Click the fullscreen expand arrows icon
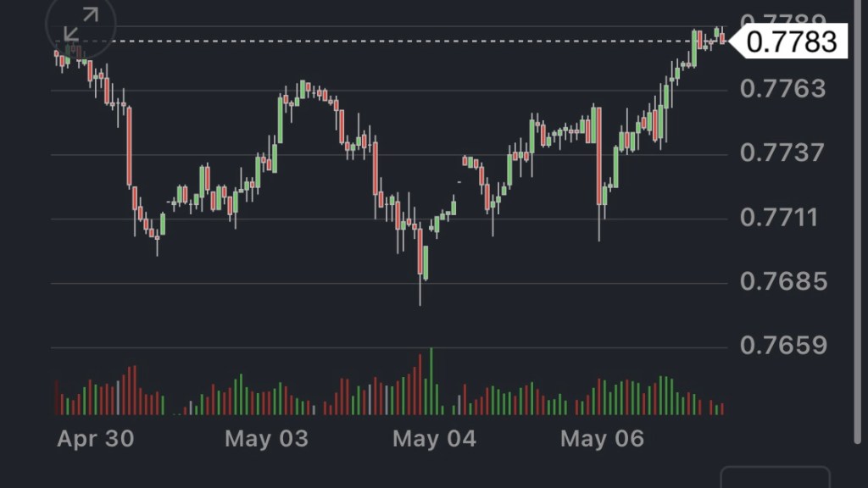The height and width of the screenshot is (488, 868). [x=81, y=24]
